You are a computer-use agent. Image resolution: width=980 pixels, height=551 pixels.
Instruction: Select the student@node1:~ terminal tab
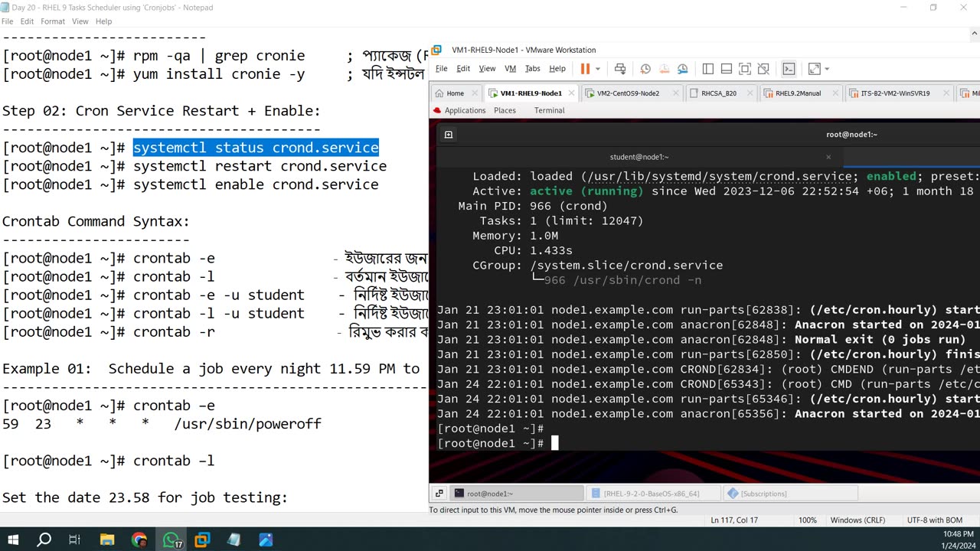pyautogui.click(x=639, y=157)
